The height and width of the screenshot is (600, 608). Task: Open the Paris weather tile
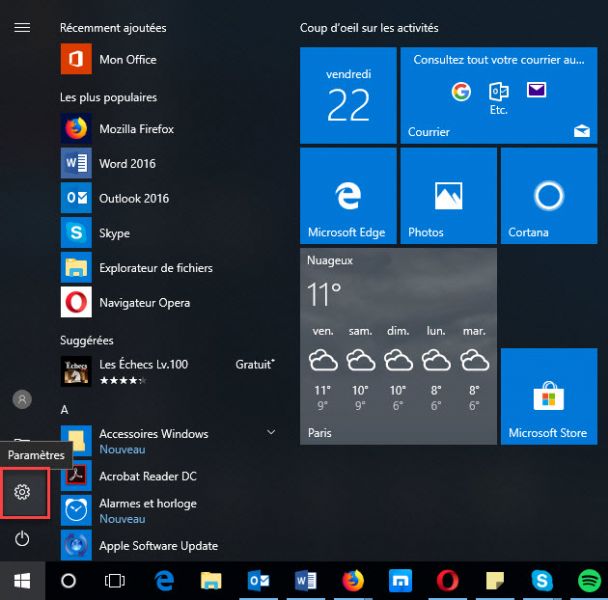(x=398, y=346)
